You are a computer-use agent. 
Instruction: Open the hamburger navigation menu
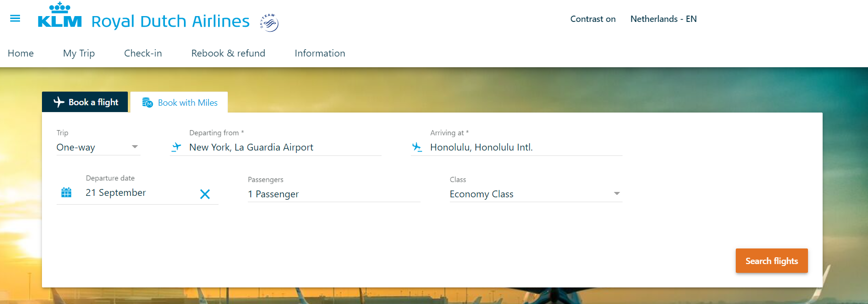(15, 18)
